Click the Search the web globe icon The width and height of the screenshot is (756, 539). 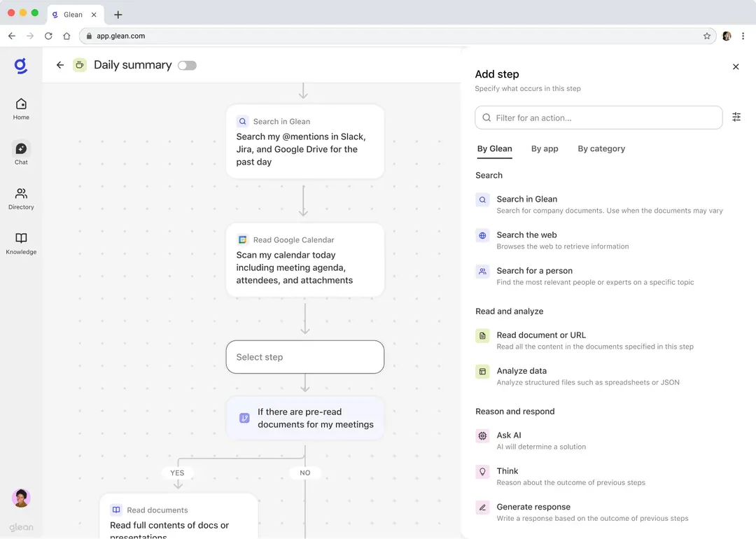pyautogui.click(x=482, y=235)
